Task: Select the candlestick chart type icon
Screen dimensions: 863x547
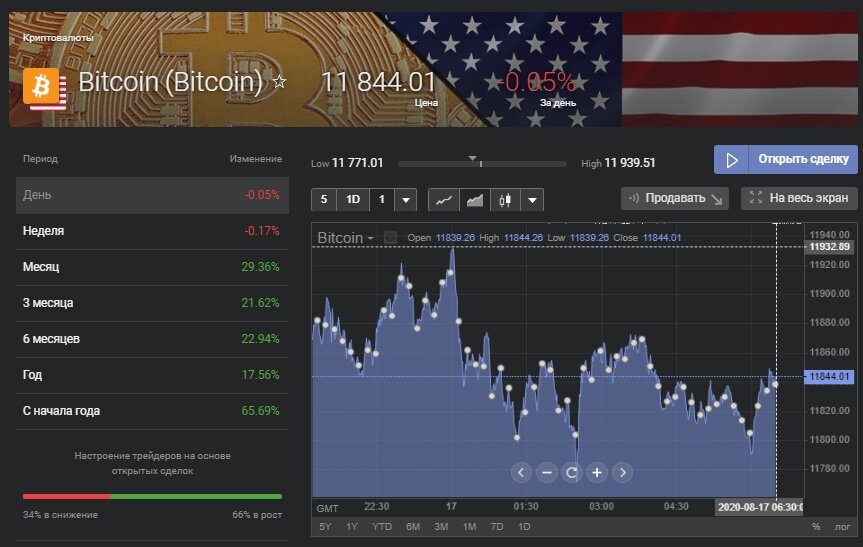Action: tap(504, 199)
